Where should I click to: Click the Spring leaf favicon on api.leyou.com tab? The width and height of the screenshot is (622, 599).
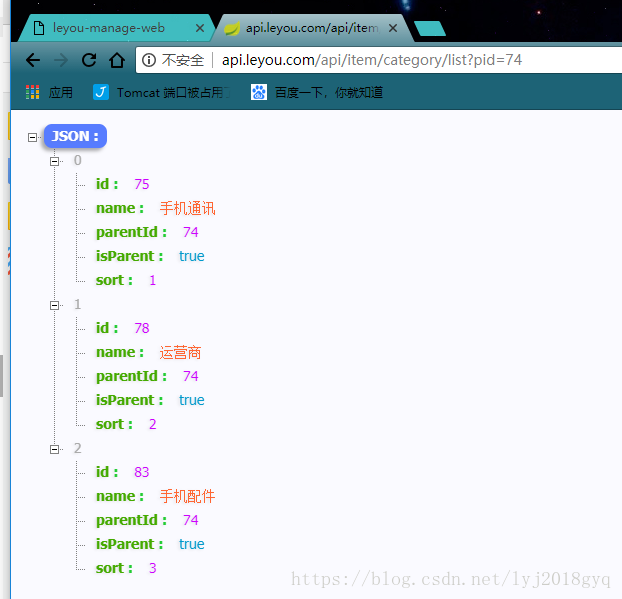pos(232,28)
